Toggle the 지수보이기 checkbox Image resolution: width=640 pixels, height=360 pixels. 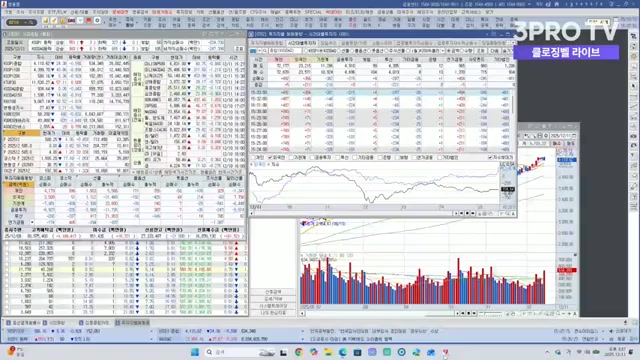coord(490,157)
